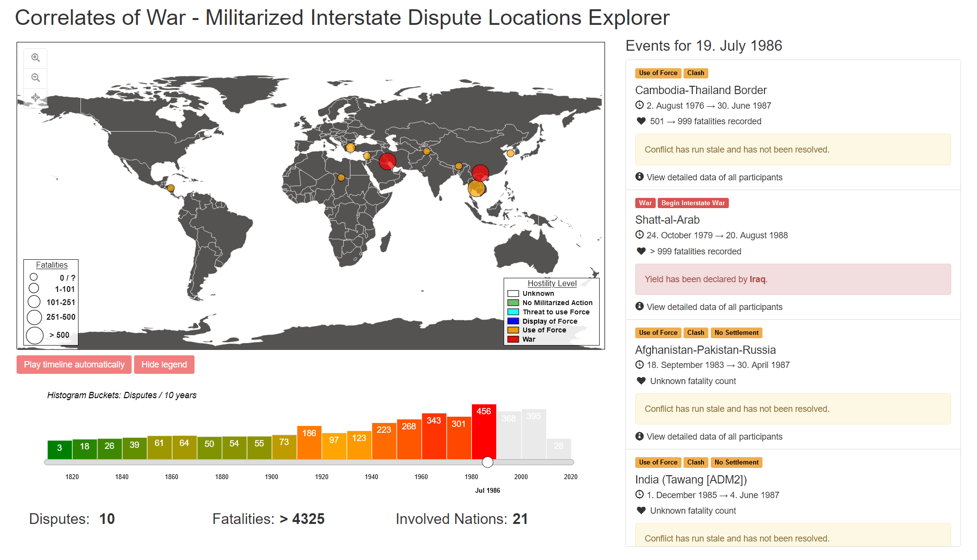Hide the map legend
This screenshot has height=560, width=977.
pos(164,365)
